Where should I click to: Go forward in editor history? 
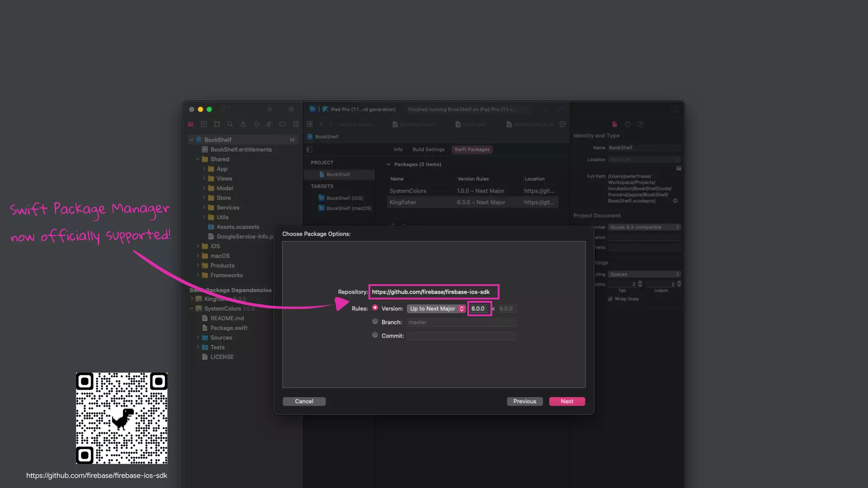point(331,124)
